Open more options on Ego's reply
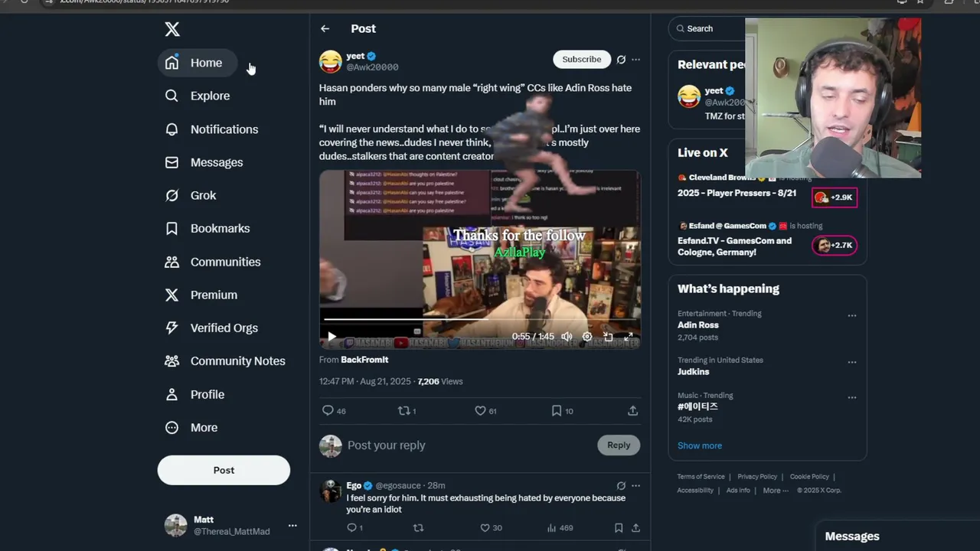The height and width of the screenshot is (551, 980). coord(635,485)
